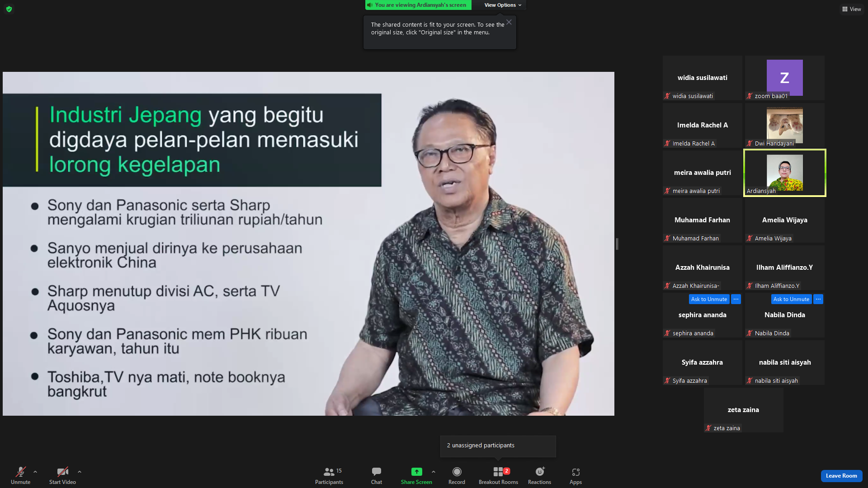Click zoom baa01 avatar tile

coord(785,78)
